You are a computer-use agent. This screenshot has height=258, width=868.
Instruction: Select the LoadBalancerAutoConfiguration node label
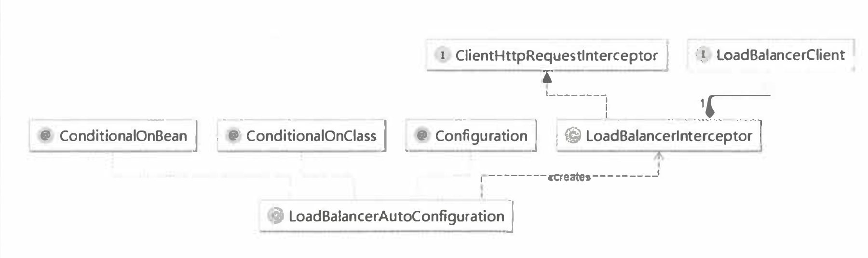tap(396, 216)
